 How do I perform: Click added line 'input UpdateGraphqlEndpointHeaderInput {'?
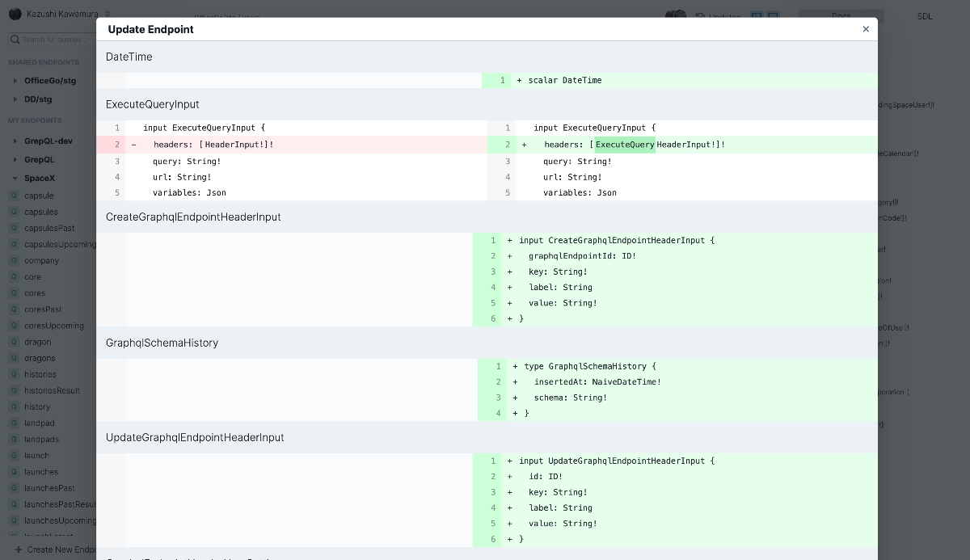pyautogui.click(x=617, y=461)
